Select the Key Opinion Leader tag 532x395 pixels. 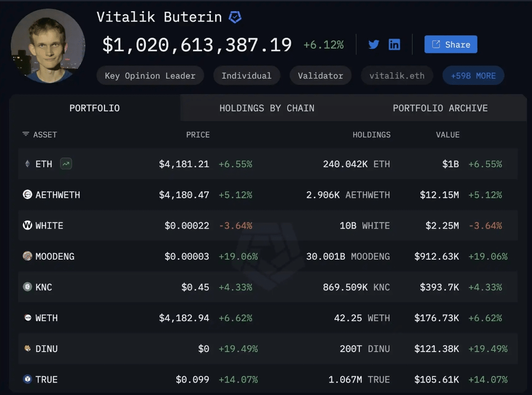click(x=150, y=76)
